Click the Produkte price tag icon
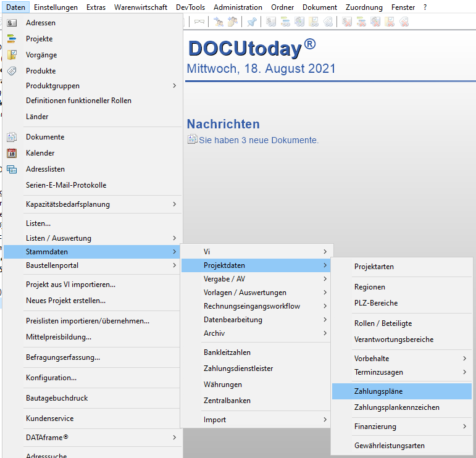Image resolution: width=476 pixels, height=458 pixels. pyautogui.click(x=12, y=71)
